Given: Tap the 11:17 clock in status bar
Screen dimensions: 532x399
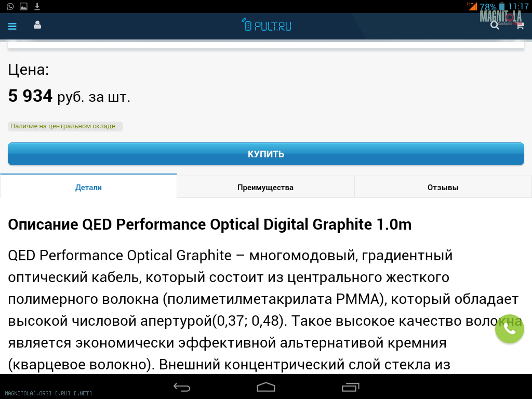Looking at the screenshot, I should tap(518, 7).
